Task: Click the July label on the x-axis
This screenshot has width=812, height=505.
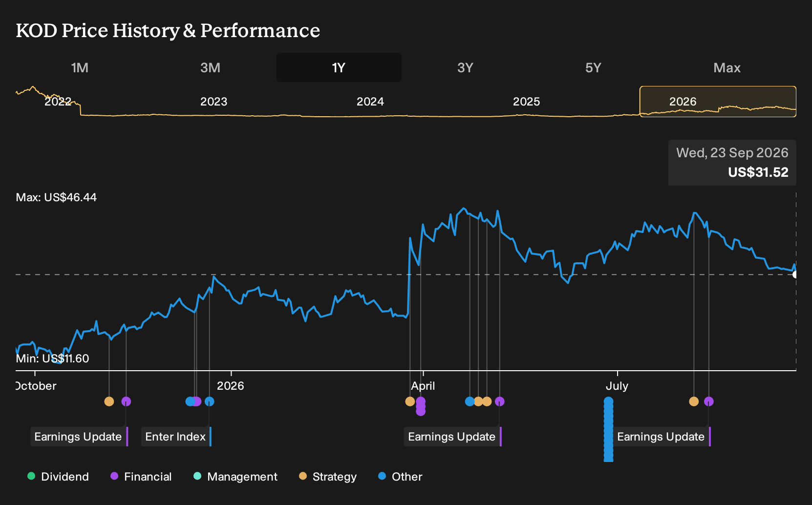Action: click(617, 386)
